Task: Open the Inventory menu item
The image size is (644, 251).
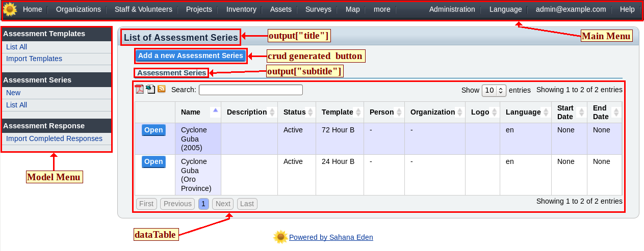Action: (241, 9)
